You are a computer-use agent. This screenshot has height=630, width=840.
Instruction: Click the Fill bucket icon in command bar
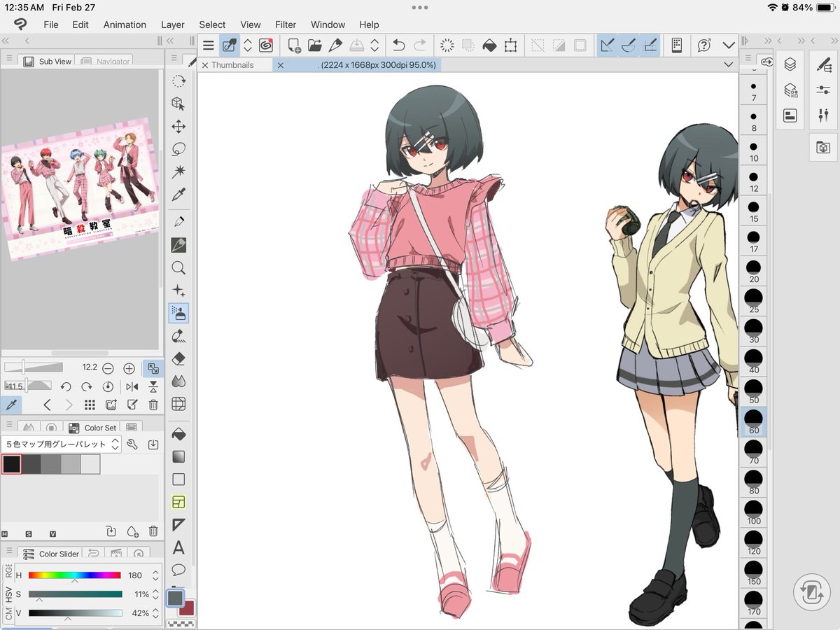tap(489, 45)
